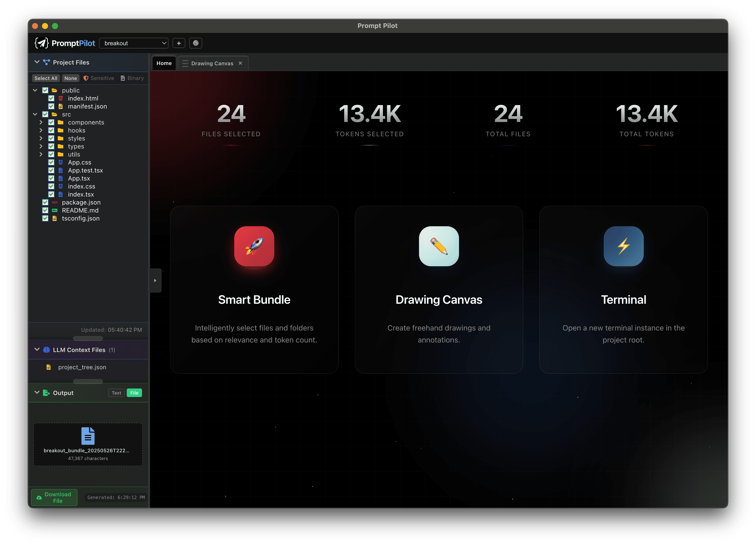Image resolution: width=756 pixels, height=545 pixels.
Task: Click the PromptPilot logo icon
Action: [42, 43]
